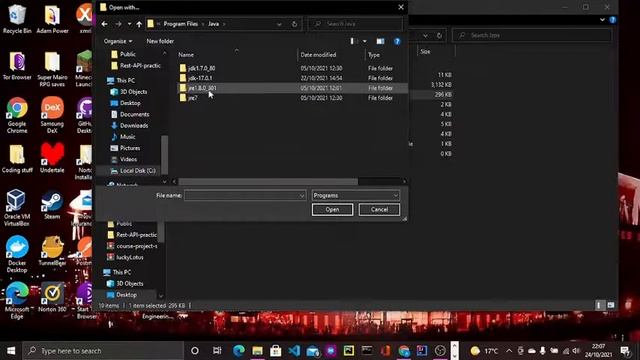Open Pictures in dialog sidebar
Viewport: 640px width, 360px height.
pyautogui.click(x=130, y=148)
